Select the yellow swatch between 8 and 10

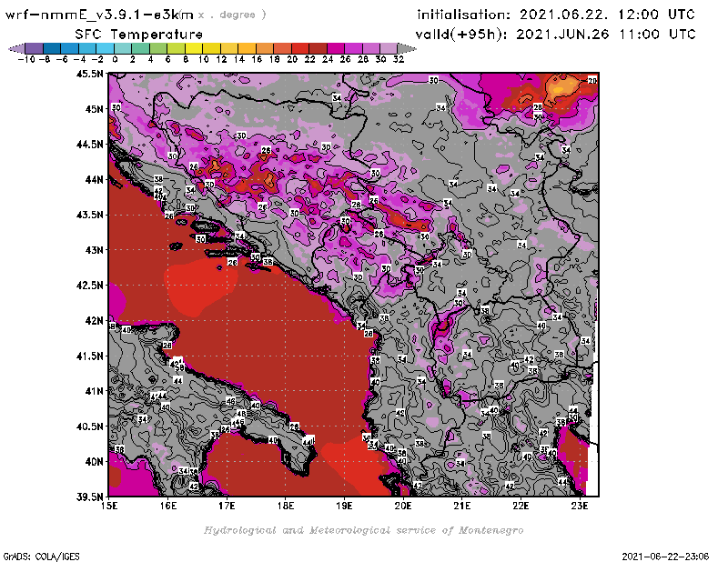coord(194,48)
